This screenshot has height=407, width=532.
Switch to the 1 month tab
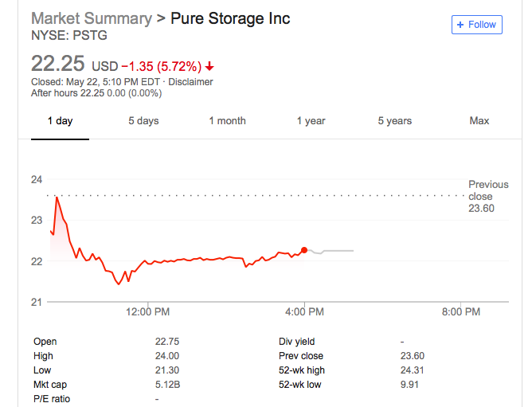point(227,121)
